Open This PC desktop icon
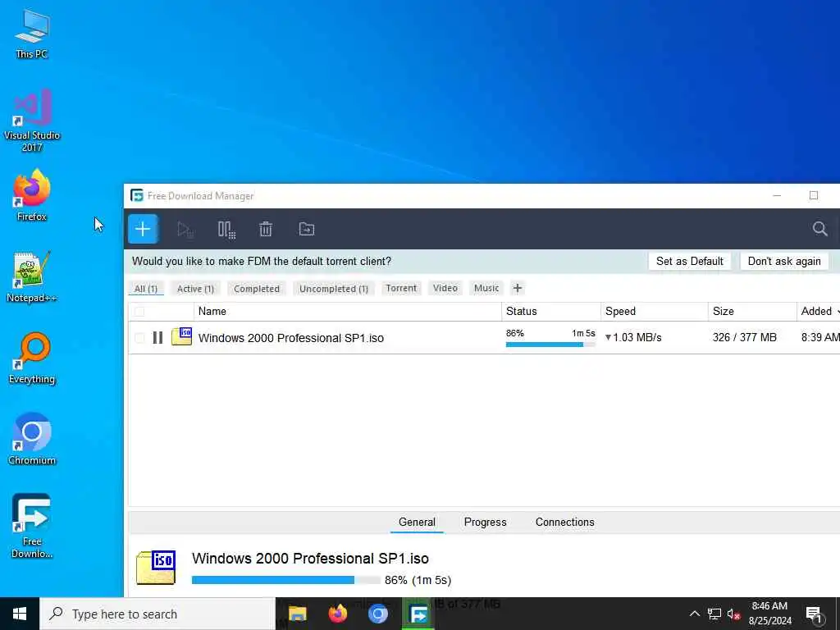This screenshot has width=840, height=630. pyautogui.click(x=32, y=33)
